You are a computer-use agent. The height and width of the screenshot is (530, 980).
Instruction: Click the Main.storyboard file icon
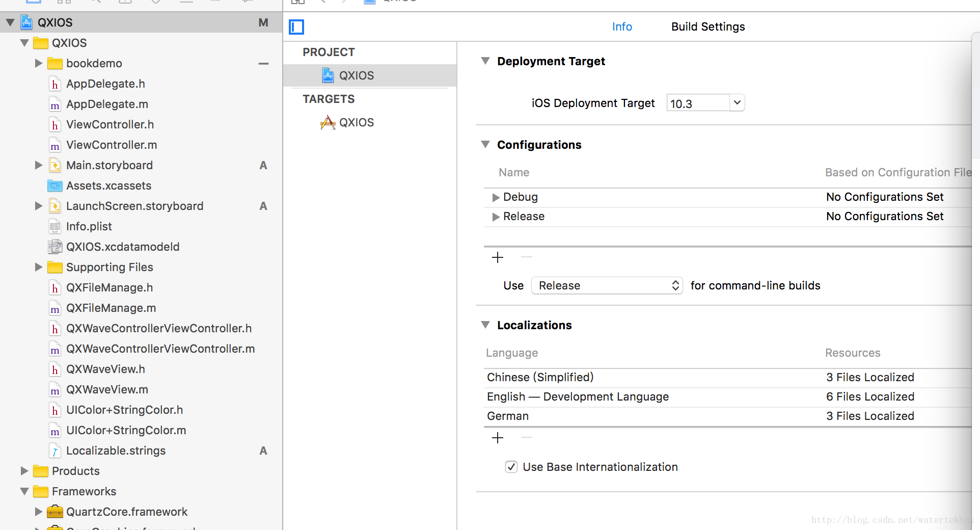click(55, 165)
